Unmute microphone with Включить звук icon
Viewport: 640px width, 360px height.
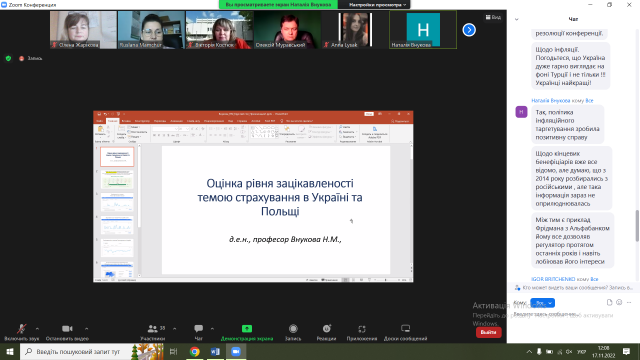pyautogui.click(x=21, y=329)
